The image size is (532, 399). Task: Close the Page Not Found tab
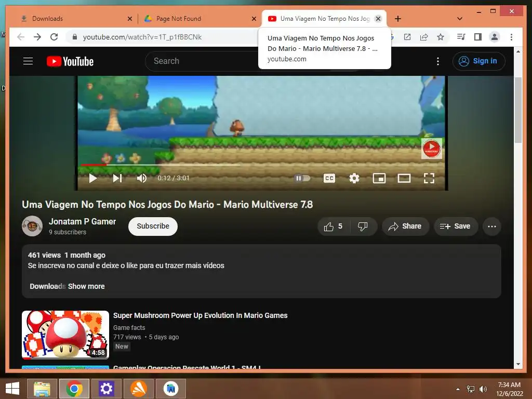click(254, 19)
